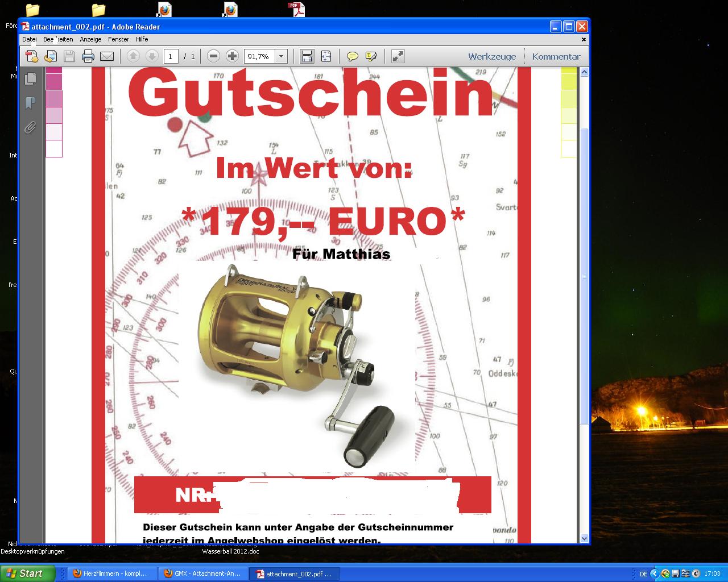
Task: Click the email envelope icon
Action: [107, 56]
